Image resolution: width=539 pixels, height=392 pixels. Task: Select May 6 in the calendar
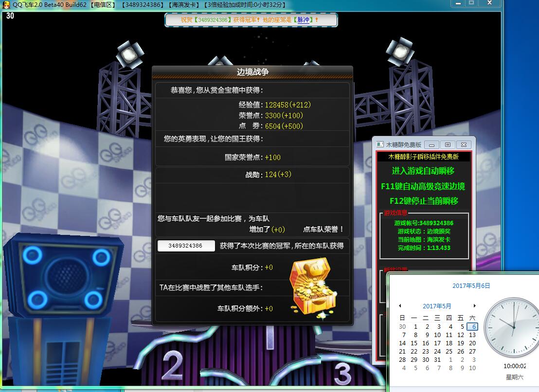(473, 327)
